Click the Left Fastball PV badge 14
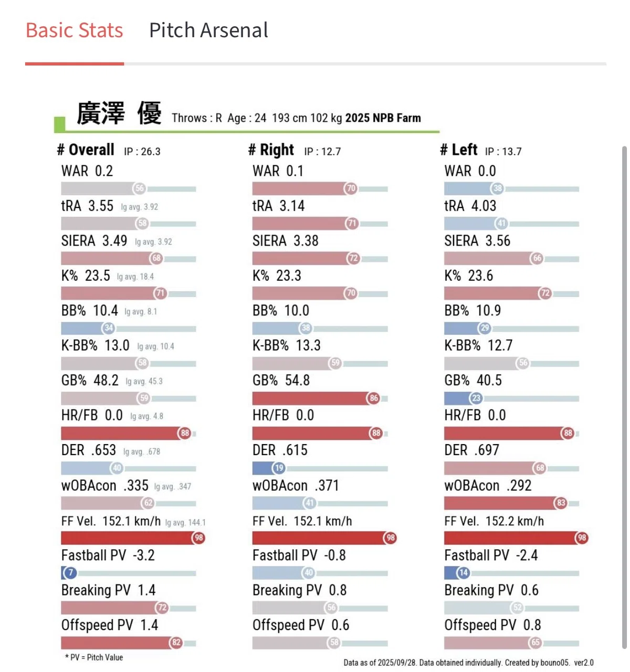The height and width of the screenshot is (672, 630). coord(463,573)
